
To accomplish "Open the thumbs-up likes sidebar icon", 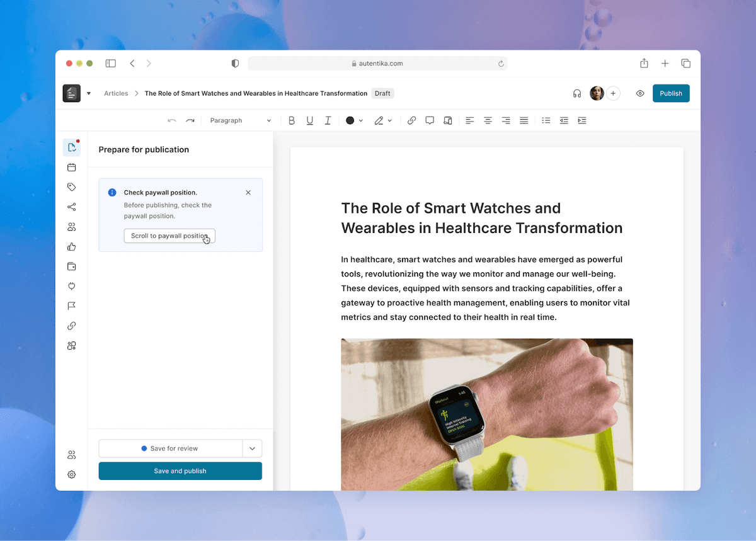I will pos(72,247).
